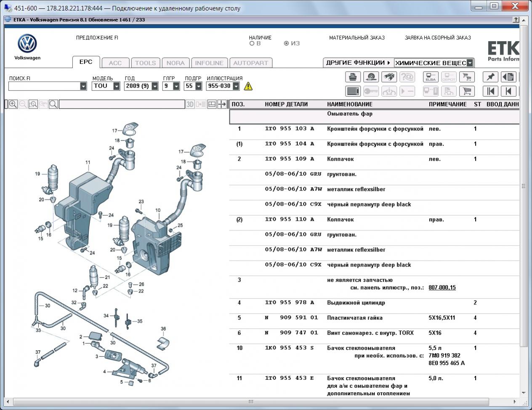Click the 'Омыватель фар' heading row
Image resolution: width=532 pixels, height=410 pixels.
pyautogui.click(x=374, y=116)
